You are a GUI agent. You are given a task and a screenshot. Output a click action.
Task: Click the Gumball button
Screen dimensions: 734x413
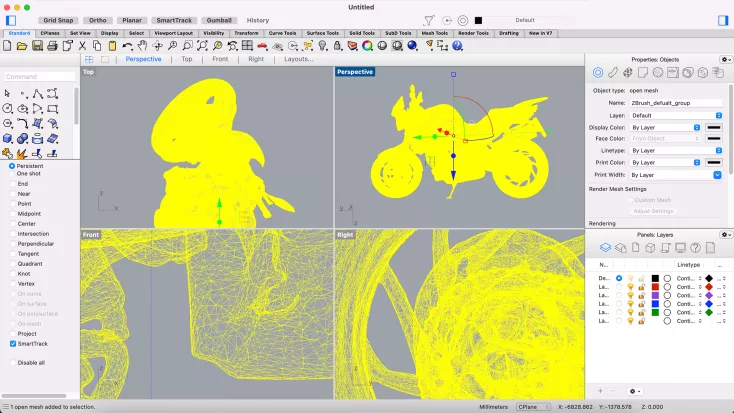point(220,20)
